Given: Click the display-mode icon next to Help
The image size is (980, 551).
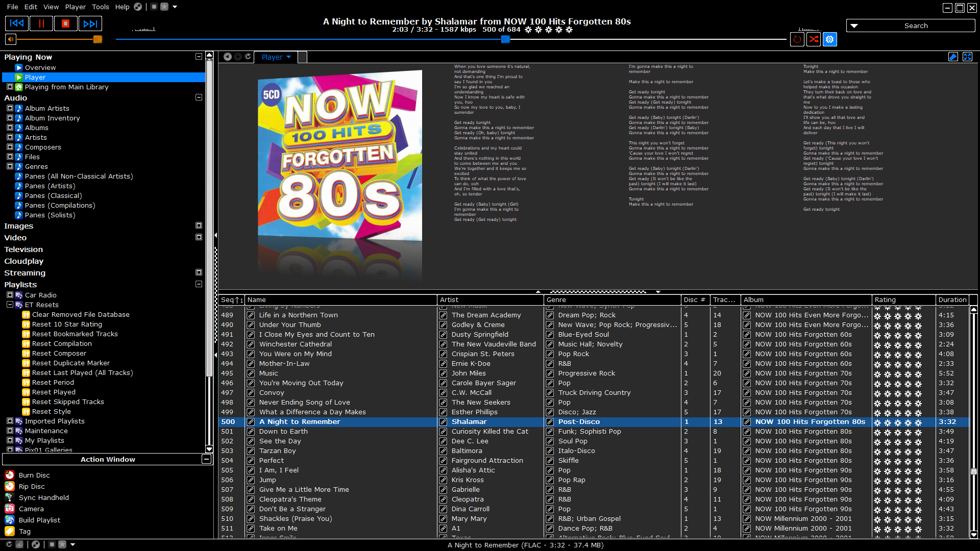Looking at the screenshot, I should (x=138, y=7).
